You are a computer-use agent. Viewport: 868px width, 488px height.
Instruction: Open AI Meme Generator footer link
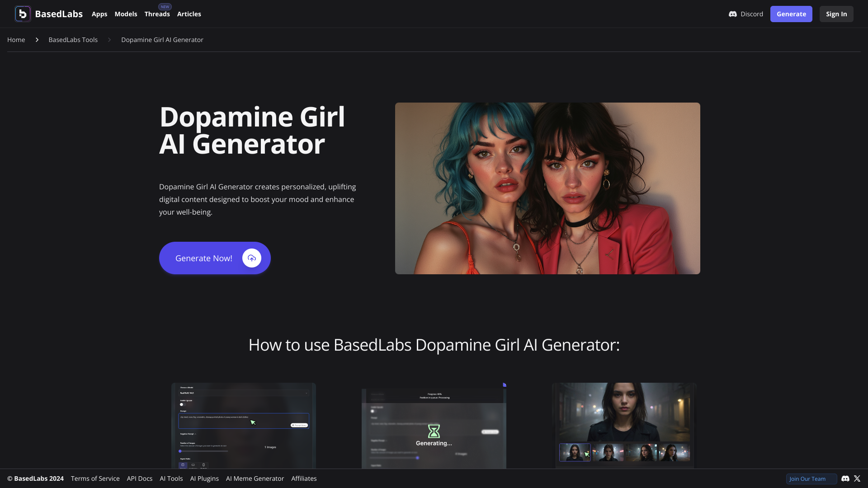click(x=255, y=479)
